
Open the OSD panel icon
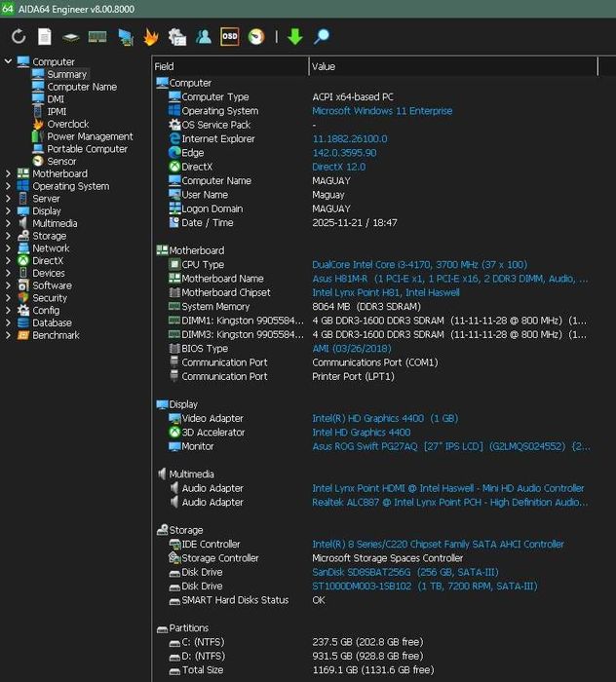tap(230, 37)
